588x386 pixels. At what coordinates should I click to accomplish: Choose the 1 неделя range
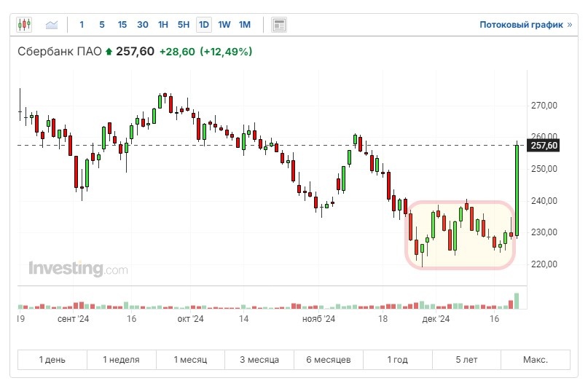click(121, 360)
